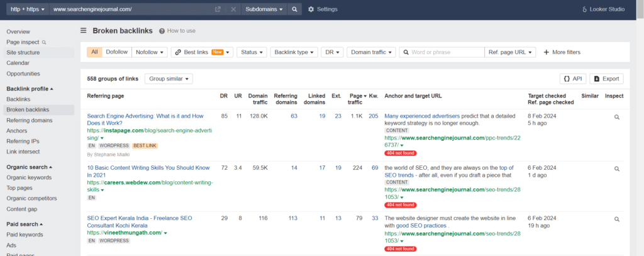The width and height of the screenshot is (644, 256).
Task: Open the Domain traffic dropdown
Action: coord(371,52)
